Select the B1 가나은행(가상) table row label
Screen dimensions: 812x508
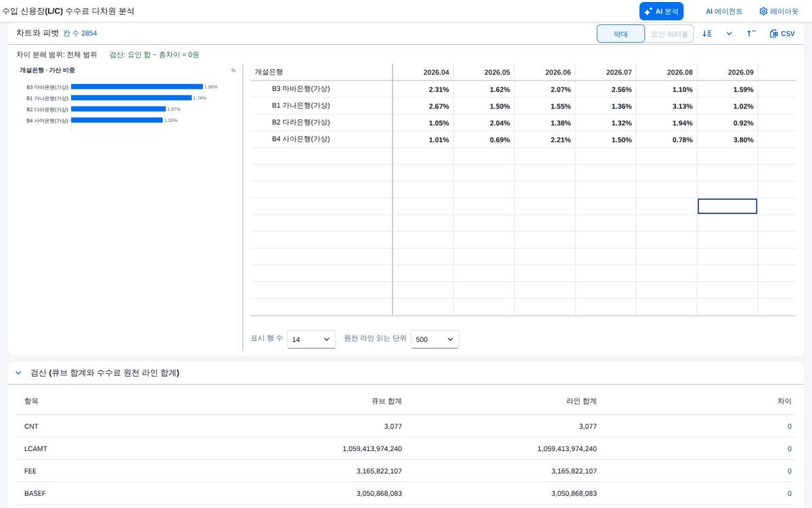tap(300, 106)
